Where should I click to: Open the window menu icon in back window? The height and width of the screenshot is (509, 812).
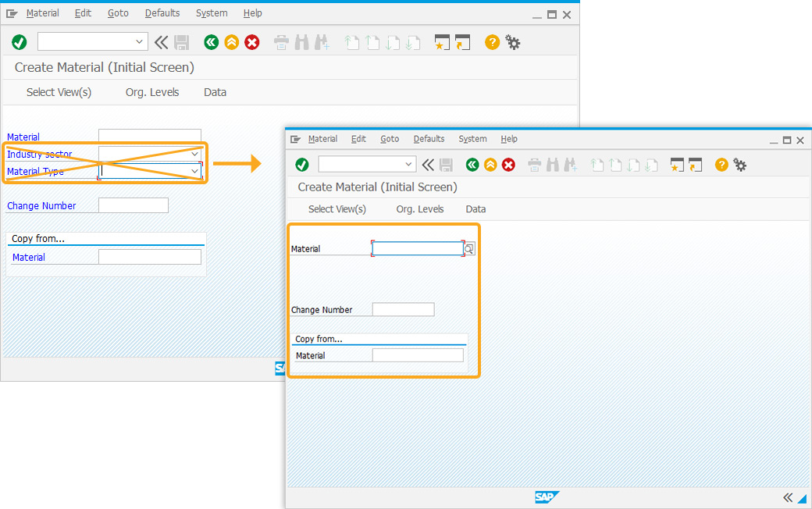12,13
